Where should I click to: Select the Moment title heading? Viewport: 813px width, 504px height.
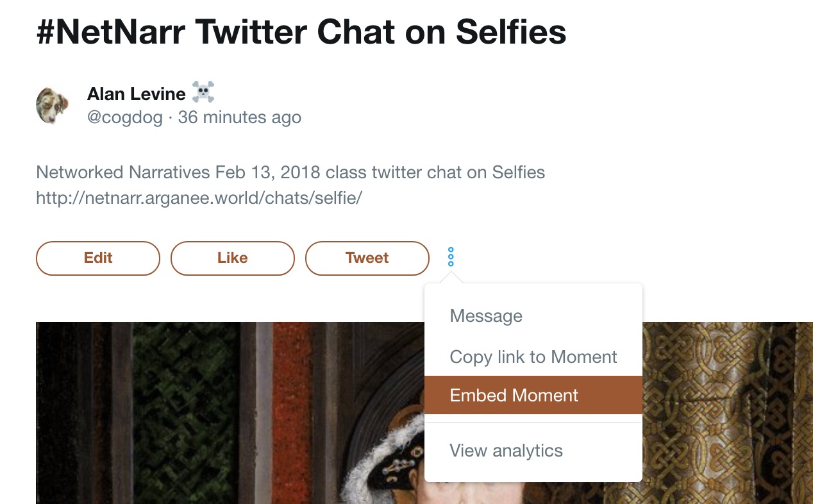click(x=301, y=32)
